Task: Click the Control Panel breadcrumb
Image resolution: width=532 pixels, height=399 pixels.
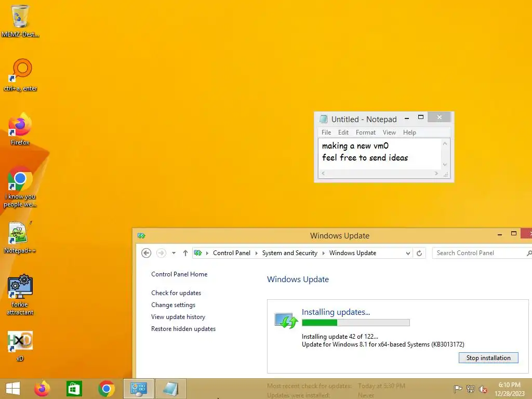Action: (232, 253)
